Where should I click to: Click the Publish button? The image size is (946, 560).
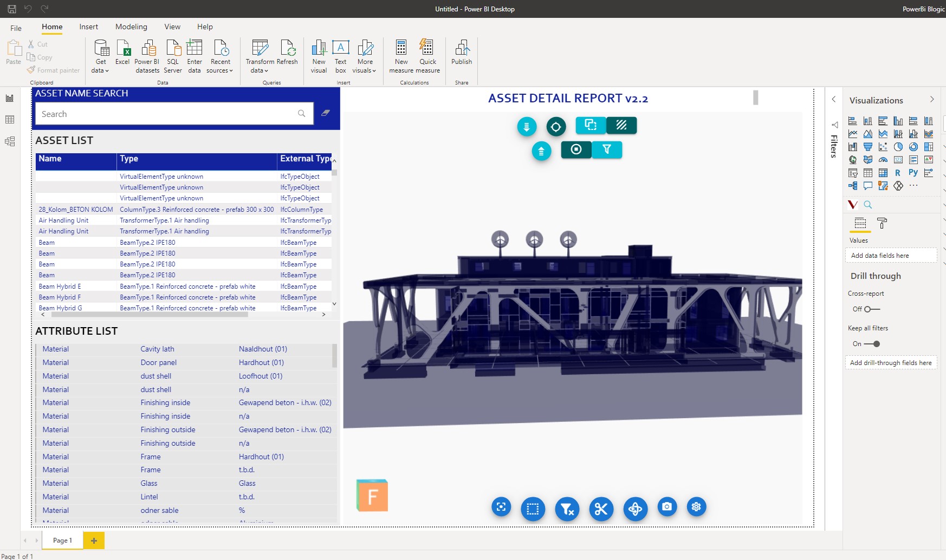pos(462,53)
